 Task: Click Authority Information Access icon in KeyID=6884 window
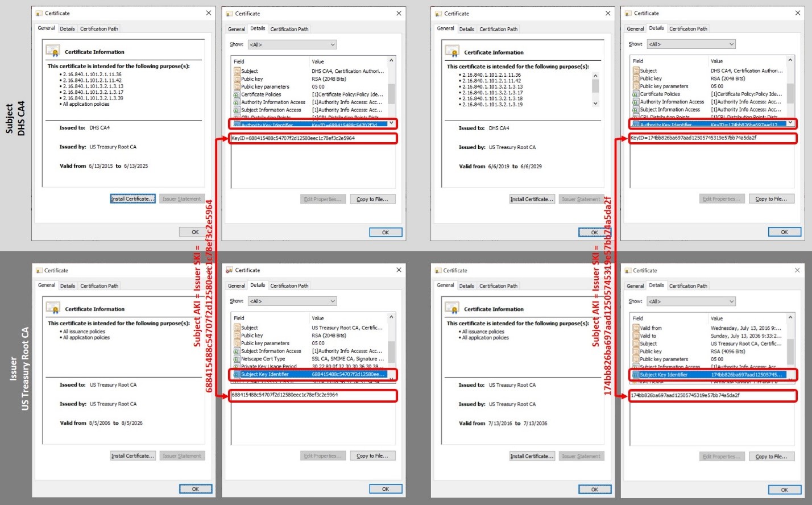pos(237,102)
